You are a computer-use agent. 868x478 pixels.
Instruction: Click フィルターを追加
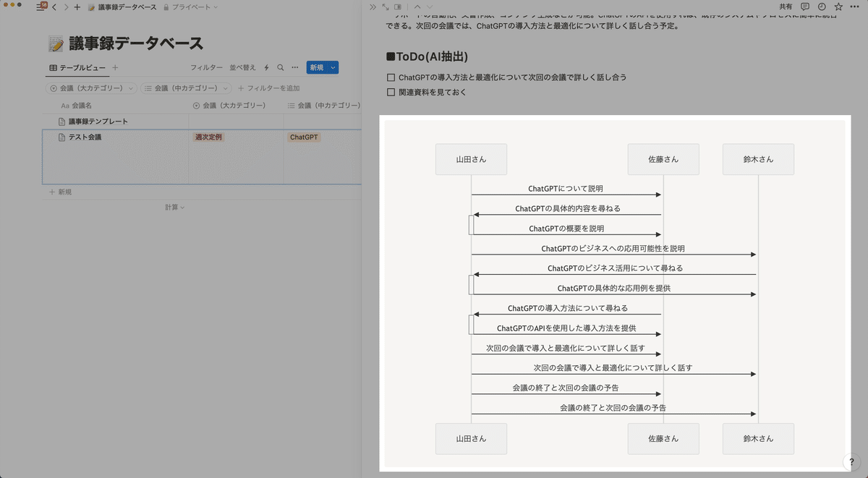[x=268, y=88]
